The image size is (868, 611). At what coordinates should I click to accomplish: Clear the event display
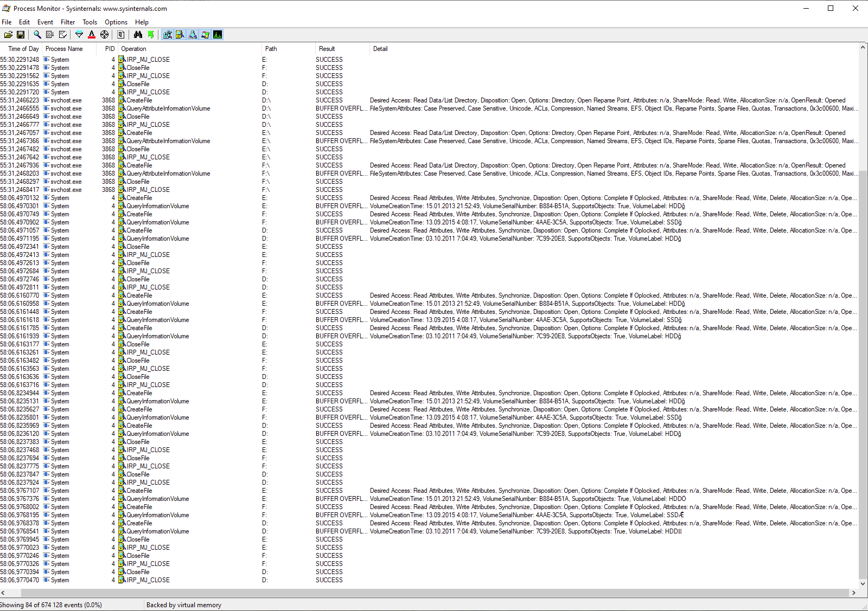point(63,34)
